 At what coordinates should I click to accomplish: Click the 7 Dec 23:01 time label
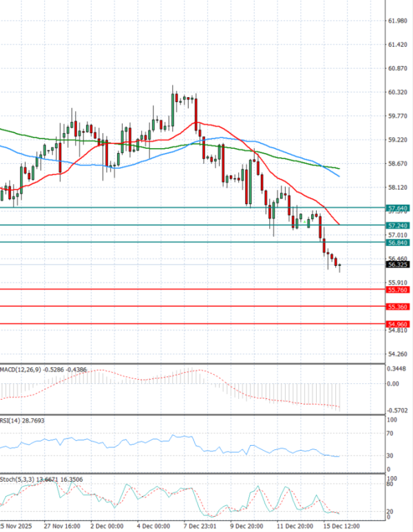(x=200, y=525)
